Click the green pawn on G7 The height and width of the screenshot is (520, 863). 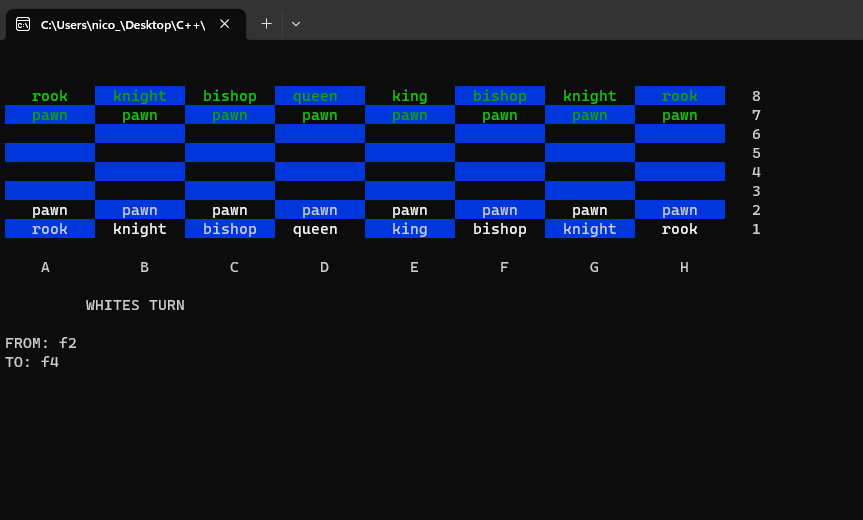[589, 116]
